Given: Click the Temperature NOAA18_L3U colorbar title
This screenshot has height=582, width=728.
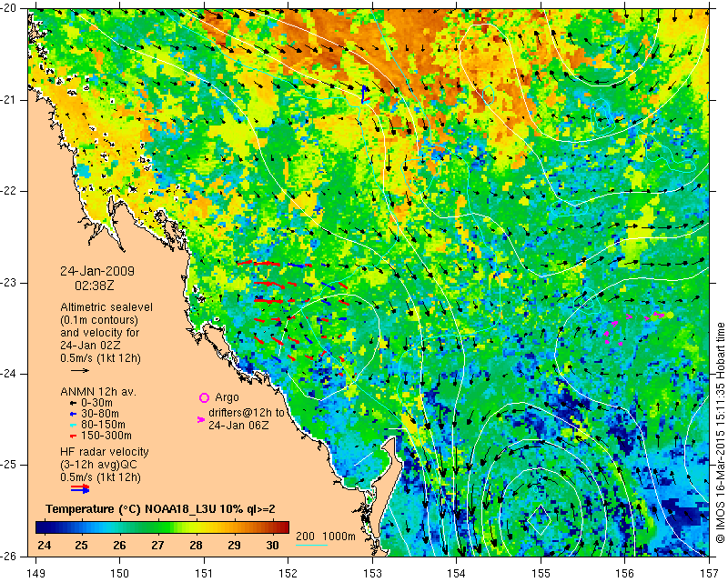Looking at the screenshot, I should click(161, 509).
